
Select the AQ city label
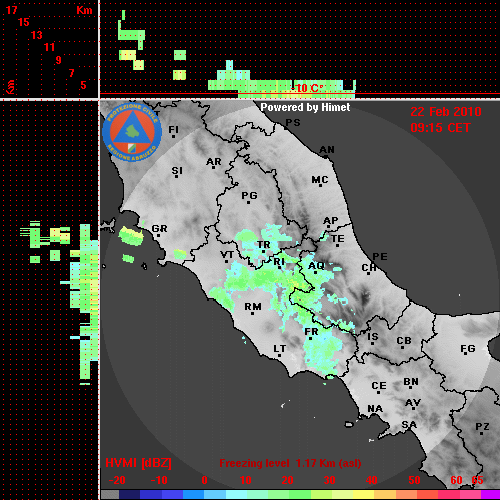pos(316,266)
